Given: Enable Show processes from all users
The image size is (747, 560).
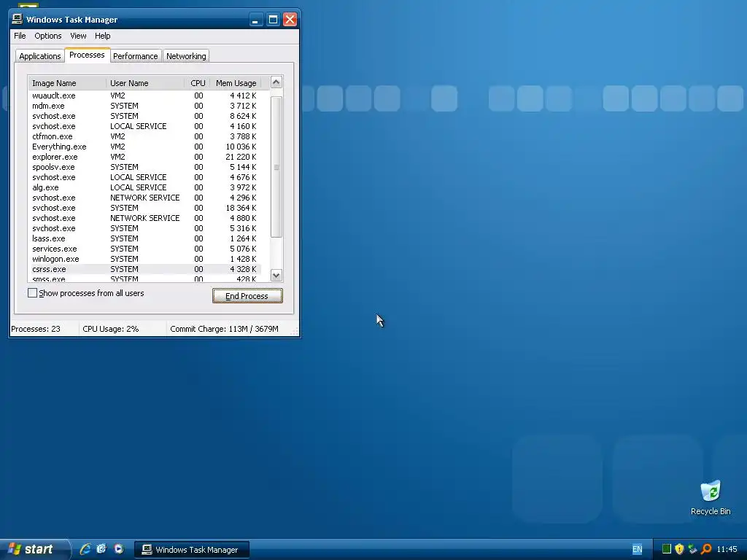Looking at the screenshot, I should (32, 293).
